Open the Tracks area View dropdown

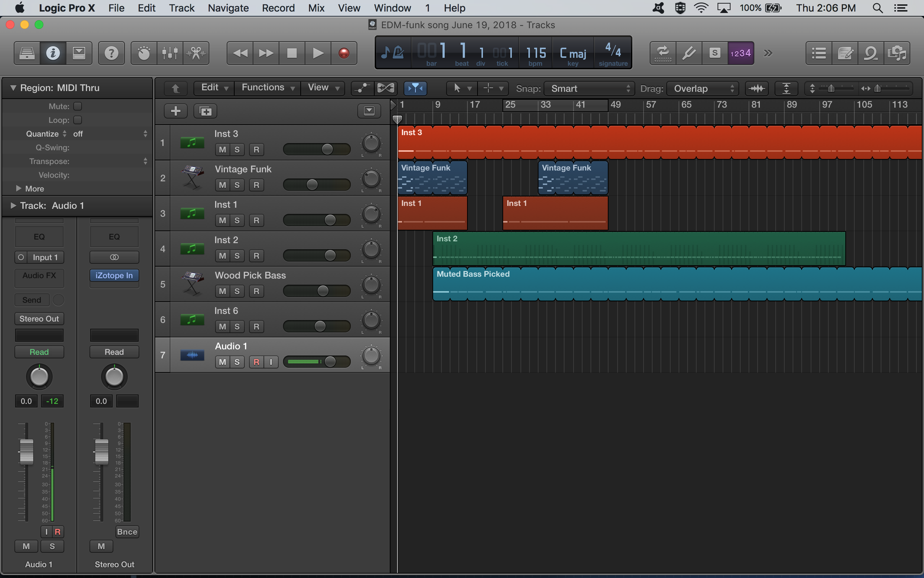(x=323, y=87)
